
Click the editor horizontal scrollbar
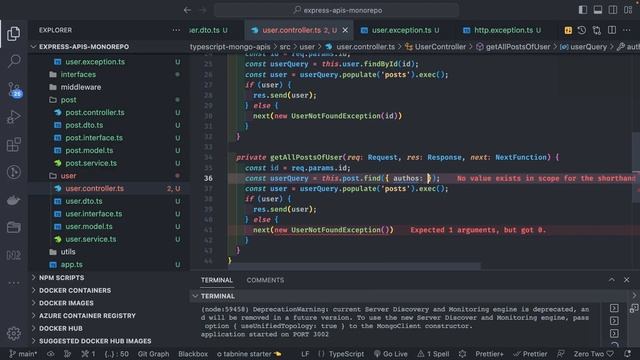pos(355,267)
